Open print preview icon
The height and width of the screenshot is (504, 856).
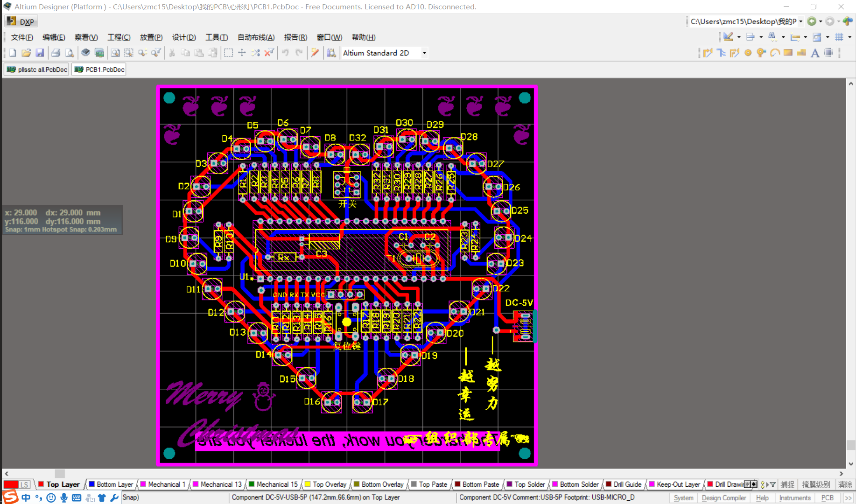coord(70,53)
